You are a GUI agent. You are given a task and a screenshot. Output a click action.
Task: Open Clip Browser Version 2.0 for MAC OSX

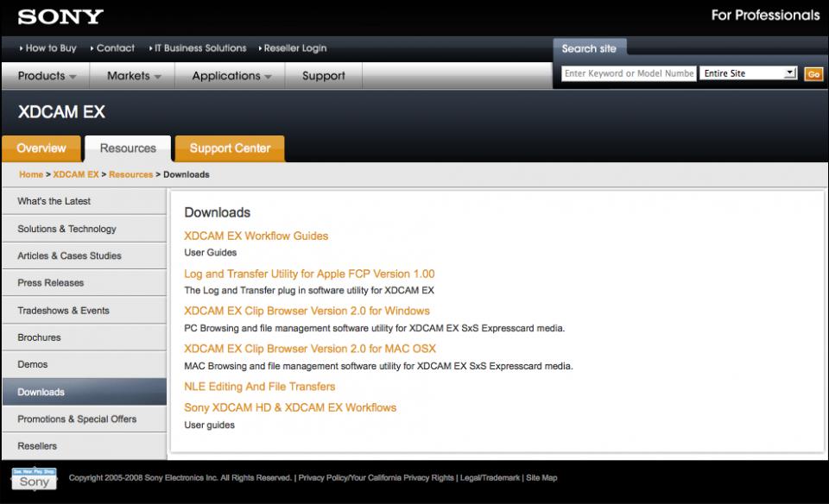coord(310,349)
